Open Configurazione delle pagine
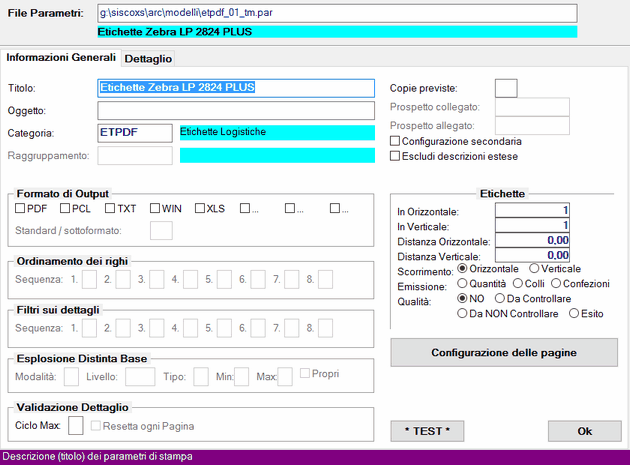The width and height of the screenshot is (630, 465). point(504,352)
